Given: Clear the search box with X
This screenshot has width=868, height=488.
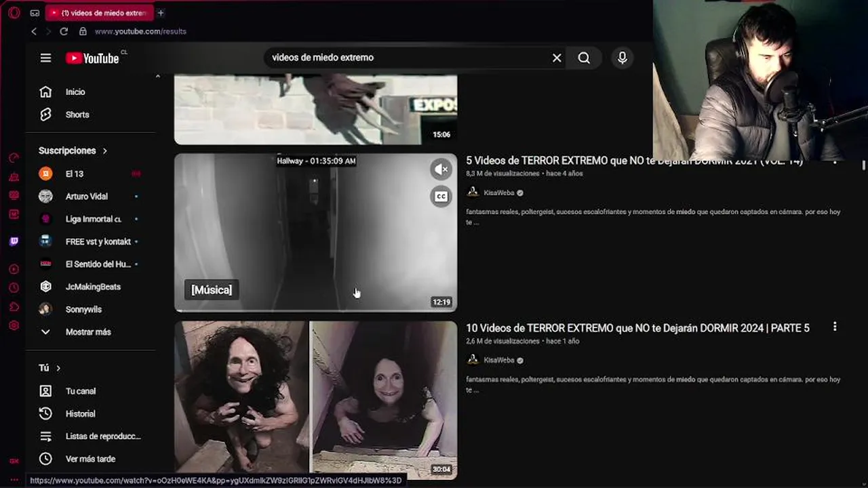Looking at the screenshot, I should [x=557, y=58].
